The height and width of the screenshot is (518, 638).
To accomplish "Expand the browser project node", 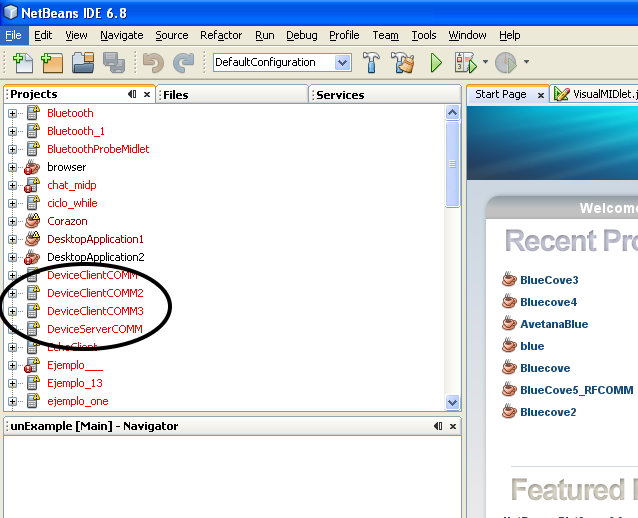I will pos(12,167).
